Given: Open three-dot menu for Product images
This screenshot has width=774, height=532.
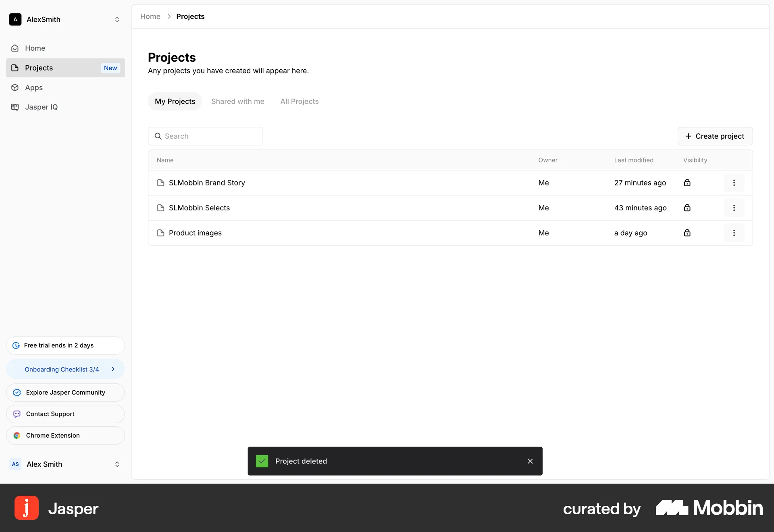Looking at the screenshot, I should click(734, 233).
